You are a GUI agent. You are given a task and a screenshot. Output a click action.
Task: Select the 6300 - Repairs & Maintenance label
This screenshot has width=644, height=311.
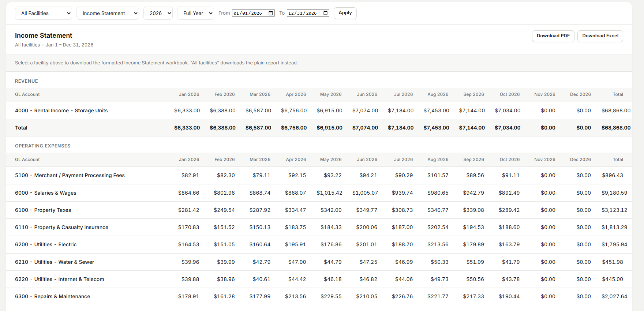click(52, 296)
